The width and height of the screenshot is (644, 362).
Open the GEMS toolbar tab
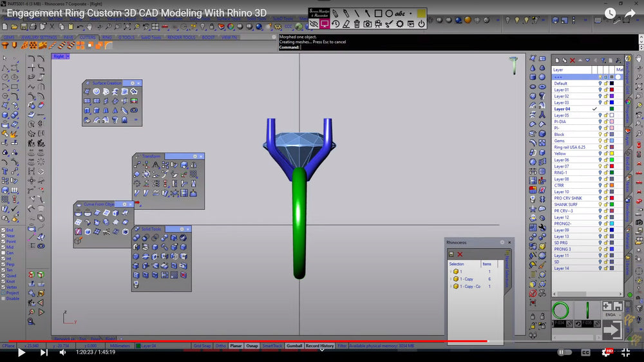click(9, 37)
